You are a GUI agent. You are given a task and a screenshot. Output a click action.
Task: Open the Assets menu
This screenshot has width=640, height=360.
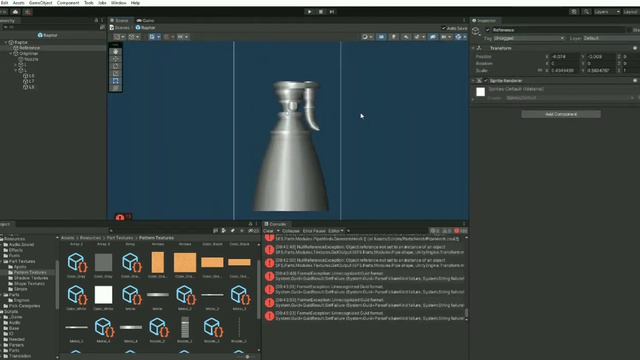pos(18,3)
